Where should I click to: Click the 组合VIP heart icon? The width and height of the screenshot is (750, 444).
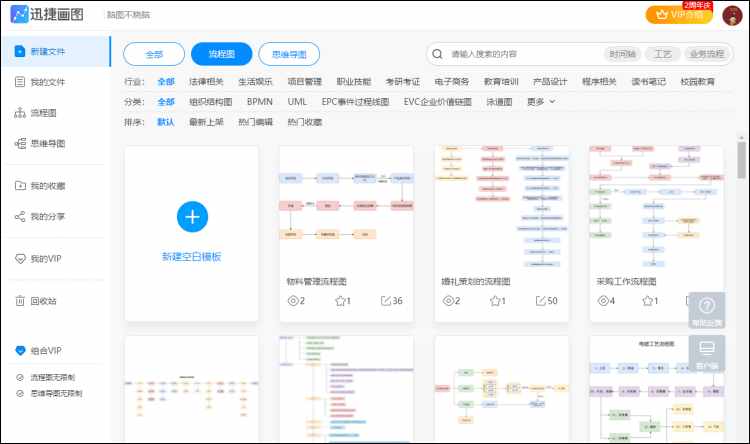[20, 350]
